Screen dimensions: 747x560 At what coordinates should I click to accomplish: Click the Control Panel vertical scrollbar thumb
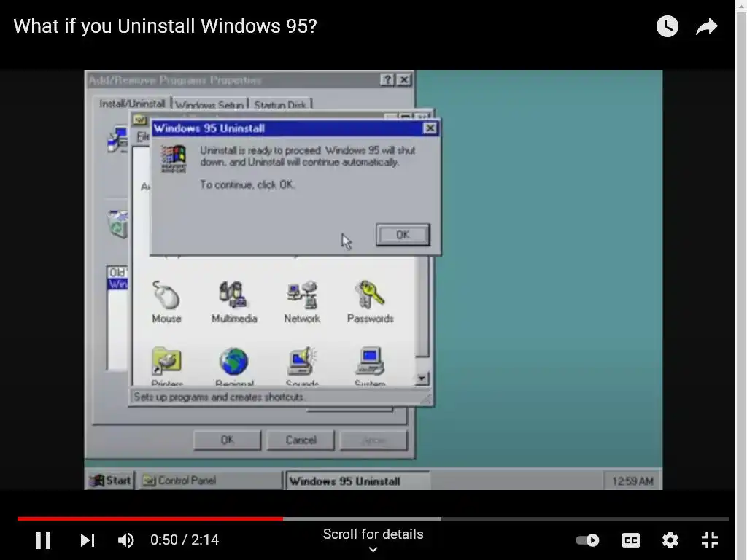(422, 307)
